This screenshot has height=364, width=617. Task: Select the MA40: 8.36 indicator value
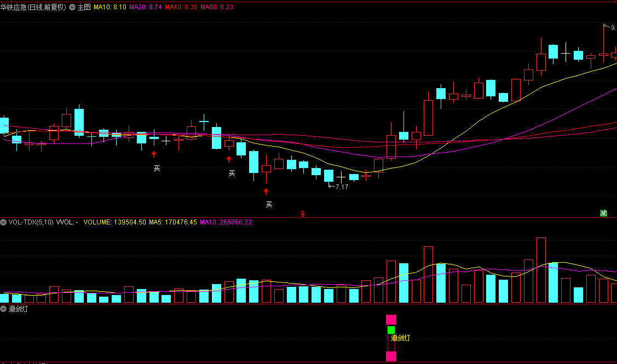click(x=181, y=7)
